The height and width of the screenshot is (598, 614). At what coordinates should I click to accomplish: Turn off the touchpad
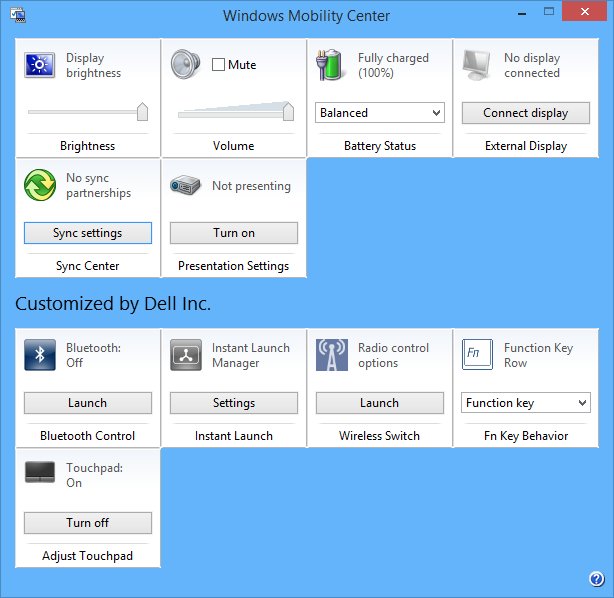(88, 523)
